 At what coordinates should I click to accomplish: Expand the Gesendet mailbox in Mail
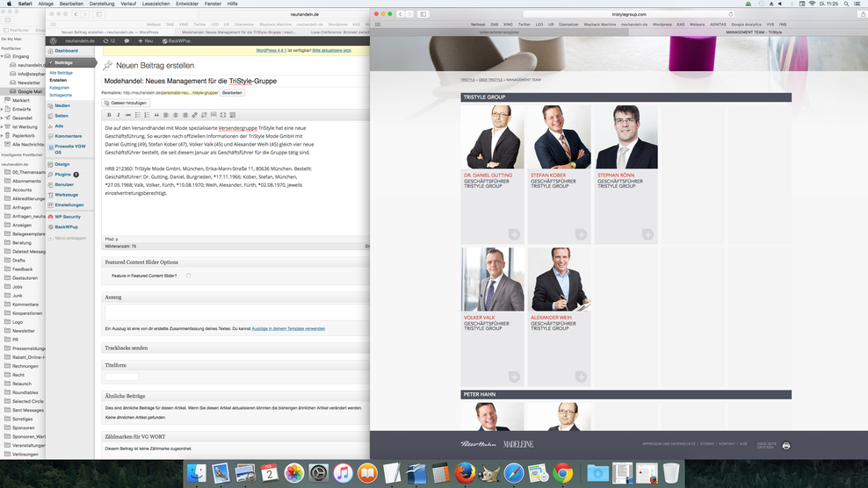pos(3,118)
